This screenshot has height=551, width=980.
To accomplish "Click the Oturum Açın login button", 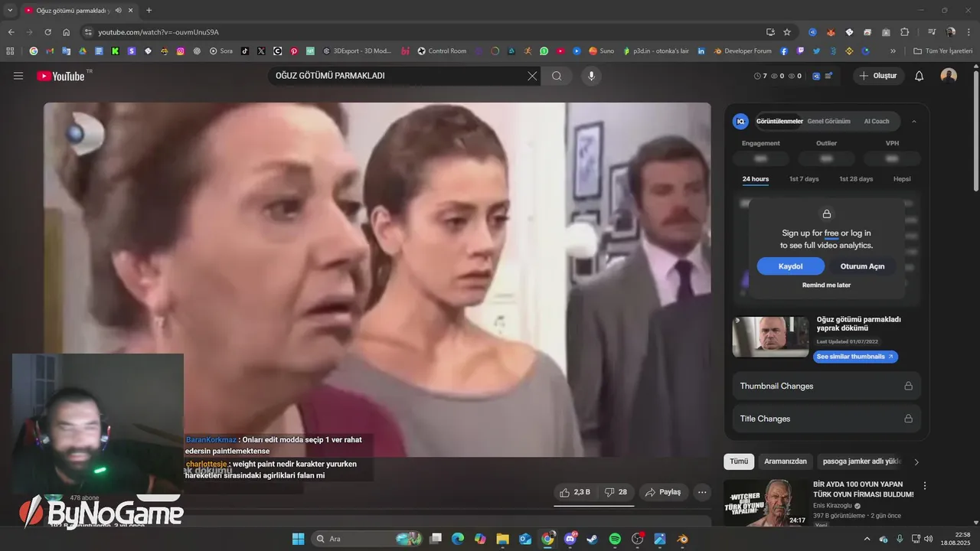I will tap(862, 266).
